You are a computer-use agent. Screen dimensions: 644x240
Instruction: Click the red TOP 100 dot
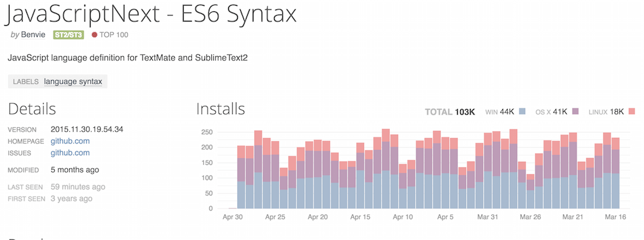point(94,35)
